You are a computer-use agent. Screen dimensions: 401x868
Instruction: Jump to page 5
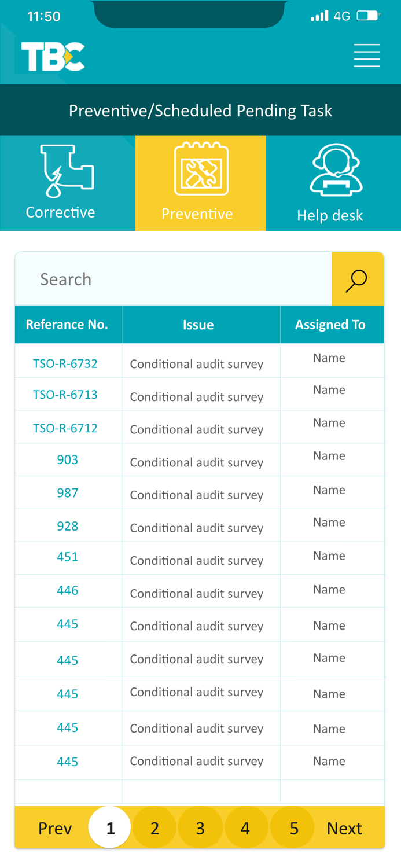[293, 828]
